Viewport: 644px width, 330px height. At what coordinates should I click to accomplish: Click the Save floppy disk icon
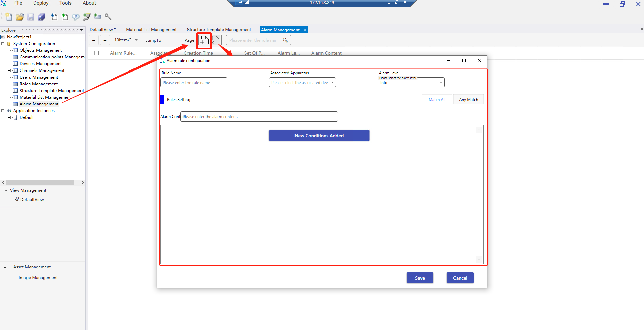pyautogui.click(x=31, y=17)
